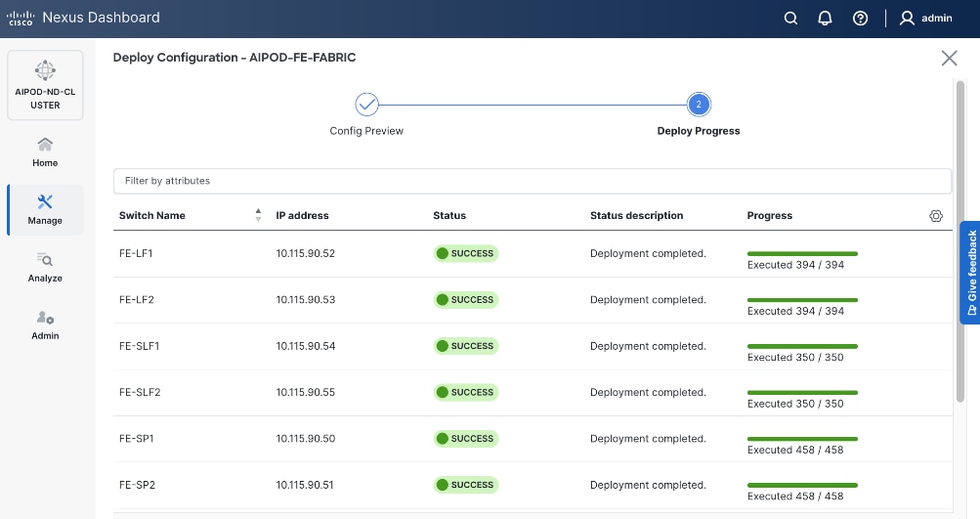This screenshot has height=519, width=980.
Task: Open the help question mark icon
Action: pos(861,19)
